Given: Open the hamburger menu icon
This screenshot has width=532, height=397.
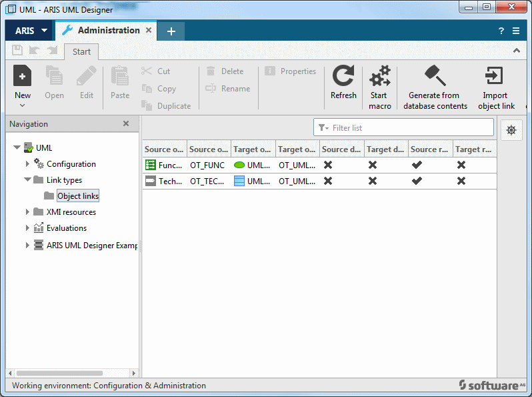Looking at the screenshot, I should pyautogui.click(x=516, y=31).
